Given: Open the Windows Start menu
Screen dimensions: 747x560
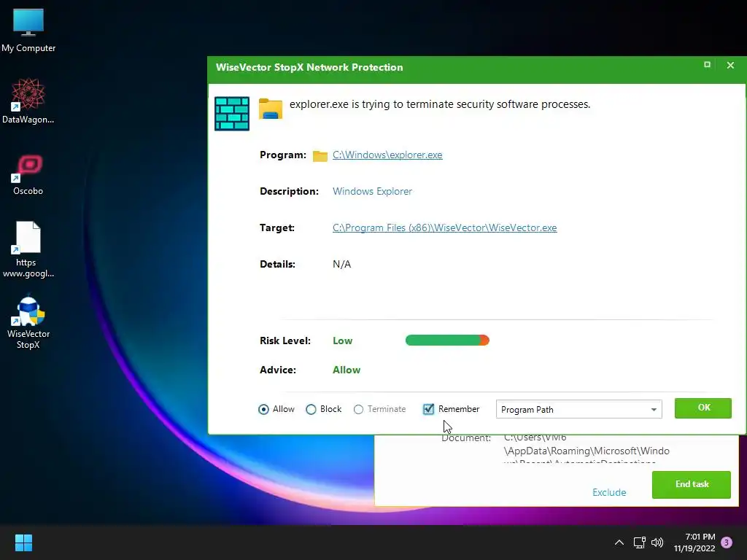Looking at the screenshot, I should click(x=23, y=542).
